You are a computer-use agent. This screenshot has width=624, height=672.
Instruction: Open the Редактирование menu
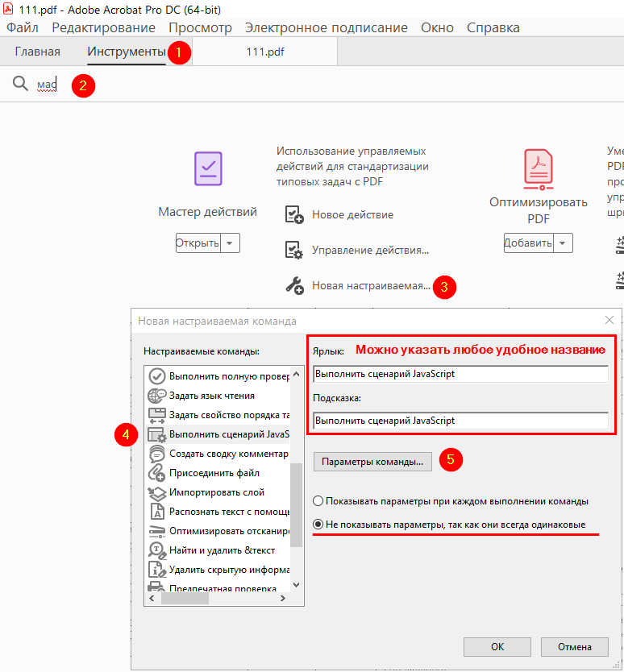click(103, 27)
